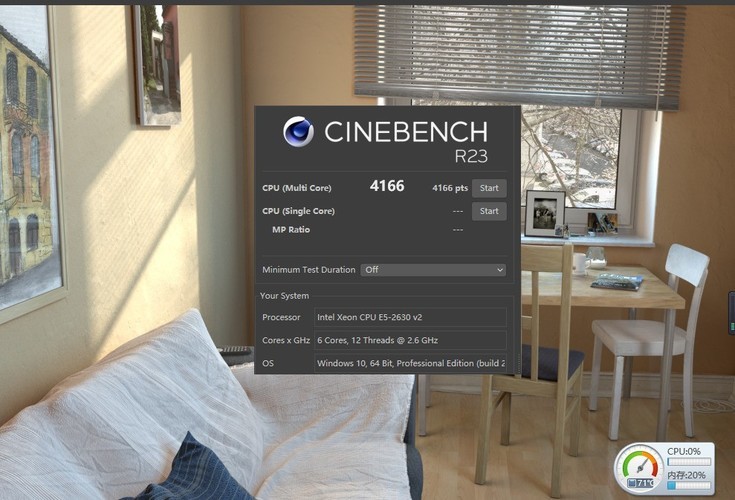The image size is (735, 500).
Task: Click the CINEBENCH title text
Action: [406, 132]
